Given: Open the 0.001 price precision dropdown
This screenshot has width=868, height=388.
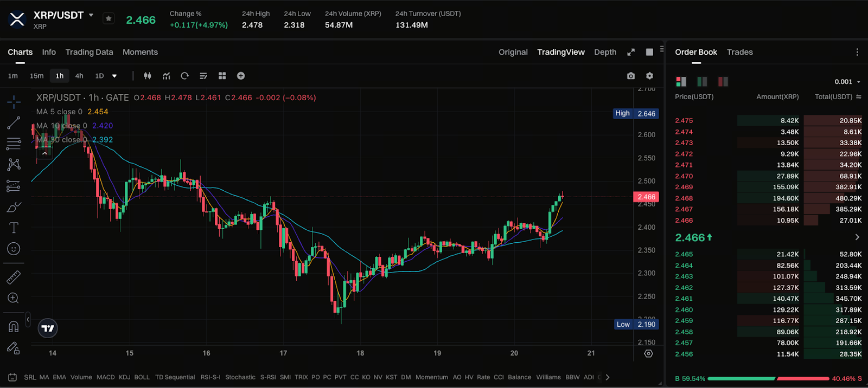Looking at the screenshot, I should click(847, 82).
